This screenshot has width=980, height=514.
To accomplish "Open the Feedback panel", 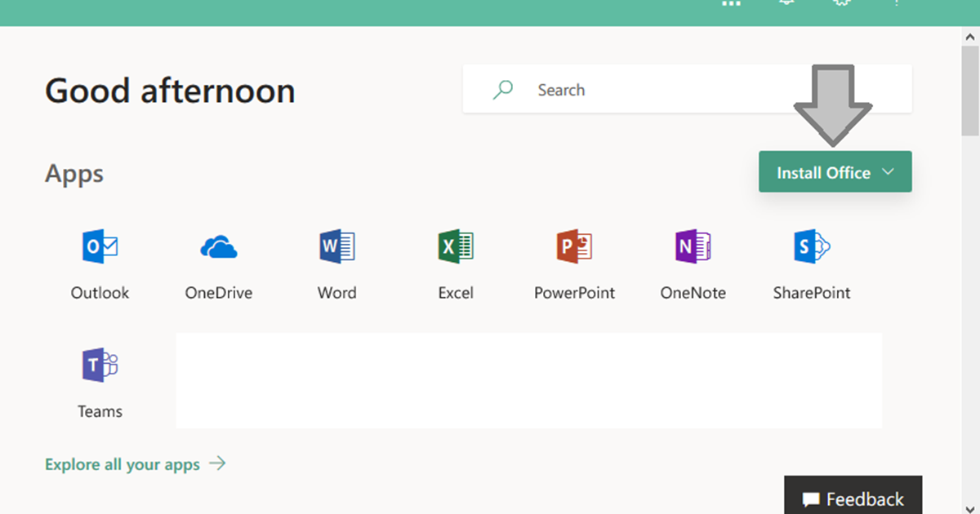I will 853,498.
